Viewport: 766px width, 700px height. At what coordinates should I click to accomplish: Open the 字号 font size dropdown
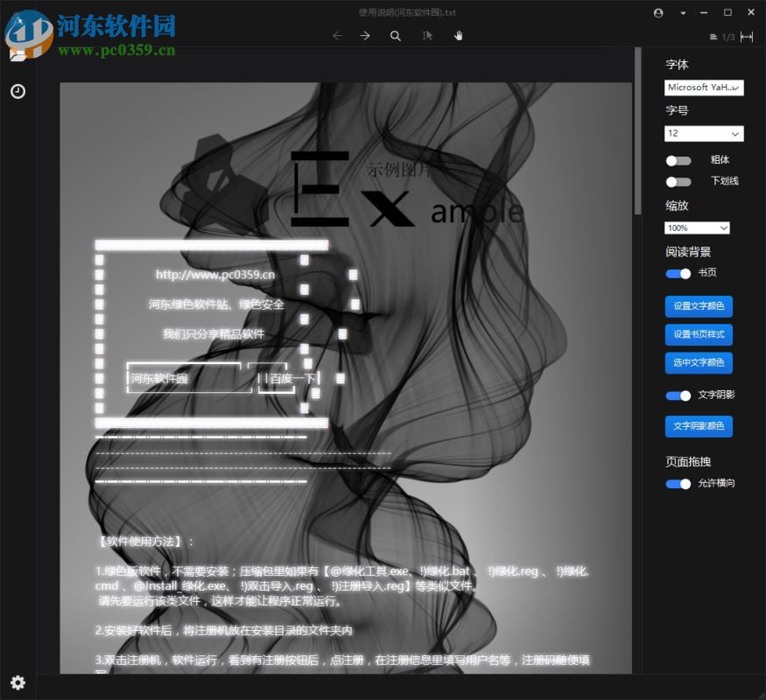(704, 133)
